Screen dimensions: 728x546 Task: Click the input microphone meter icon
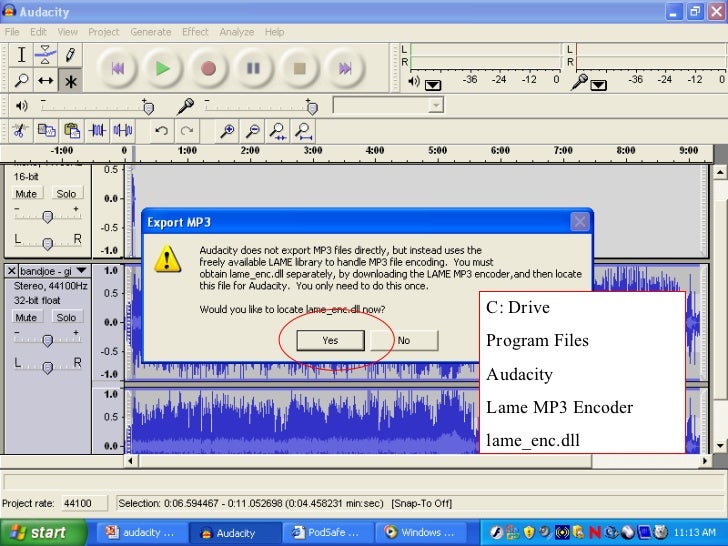579,82
